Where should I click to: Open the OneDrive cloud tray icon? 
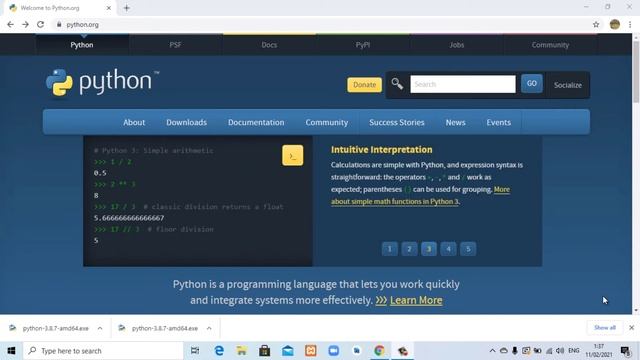tap(504, 351)
